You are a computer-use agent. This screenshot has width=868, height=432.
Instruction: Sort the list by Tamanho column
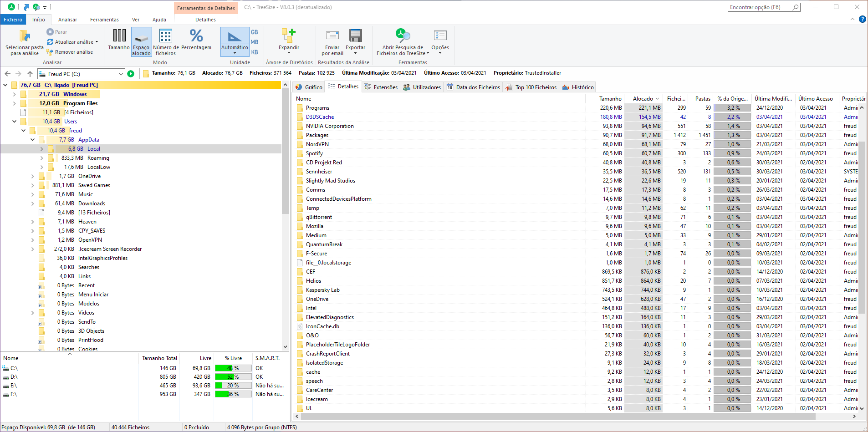click(x=605, y=99)
